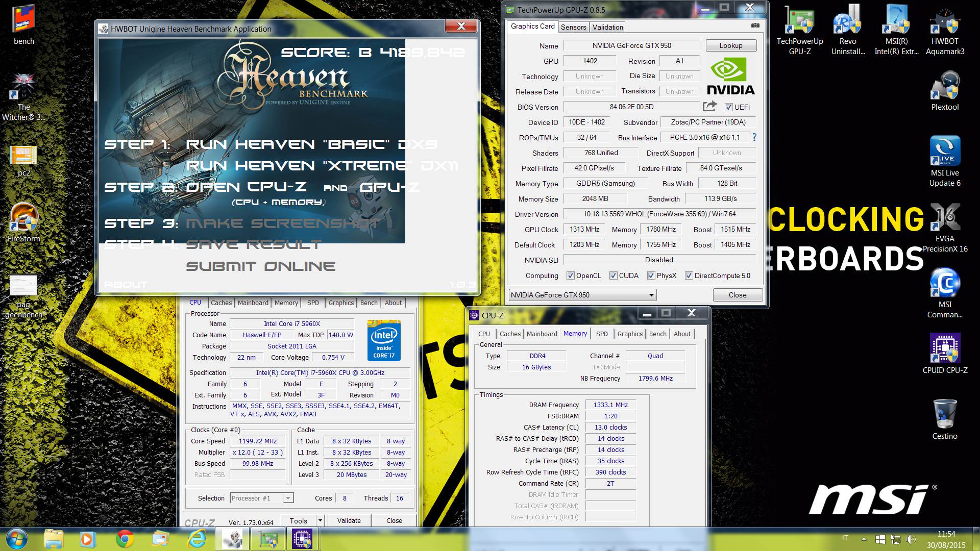This screenshot has height=551, width=980.
Task: Launch MSI Live Update 6 shortcut
Action: [x=945, y=161]
